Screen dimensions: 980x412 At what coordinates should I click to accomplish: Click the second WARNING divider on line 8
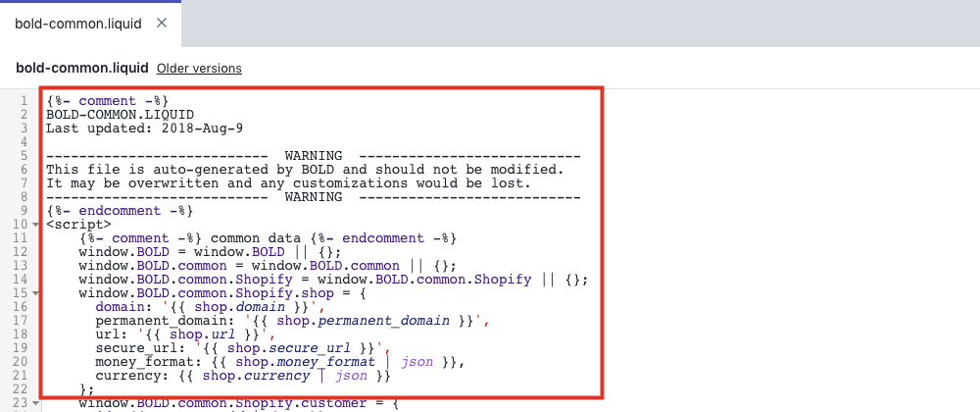314,197
